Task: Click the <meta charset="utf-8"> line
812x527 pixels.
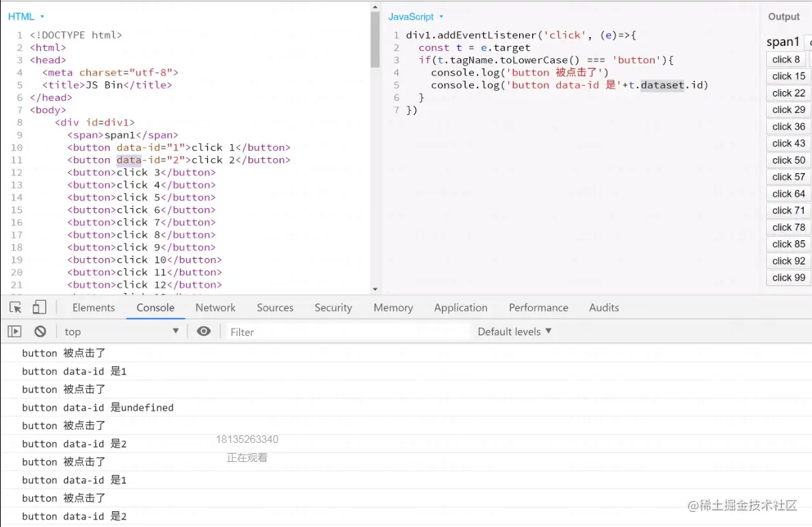Action: point(110,73)
